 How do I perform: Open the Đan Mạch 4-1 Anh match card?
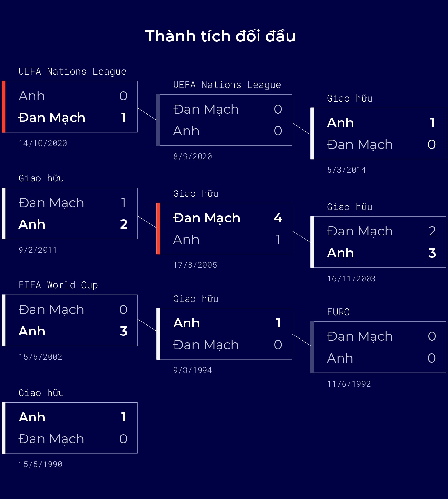pos(224,228)
